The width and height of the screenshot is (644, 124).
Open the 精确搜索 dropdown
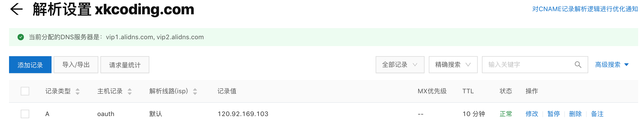point(453,65)
